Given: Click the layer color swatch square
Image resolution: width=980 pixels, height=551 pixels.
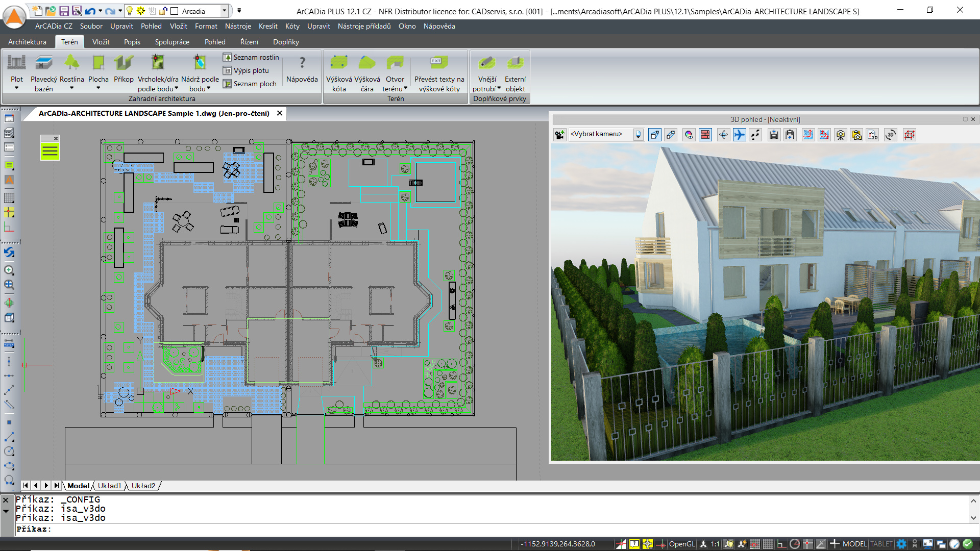Looking at the screenshot, I should pyautogui.click(x=174, y=11).
